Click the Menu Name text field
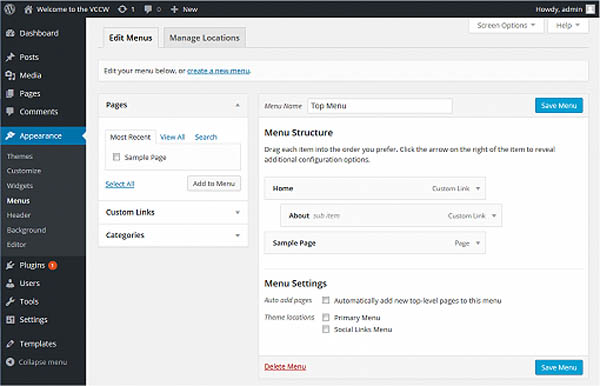The image size is (600, 386). tap(380, 106)
